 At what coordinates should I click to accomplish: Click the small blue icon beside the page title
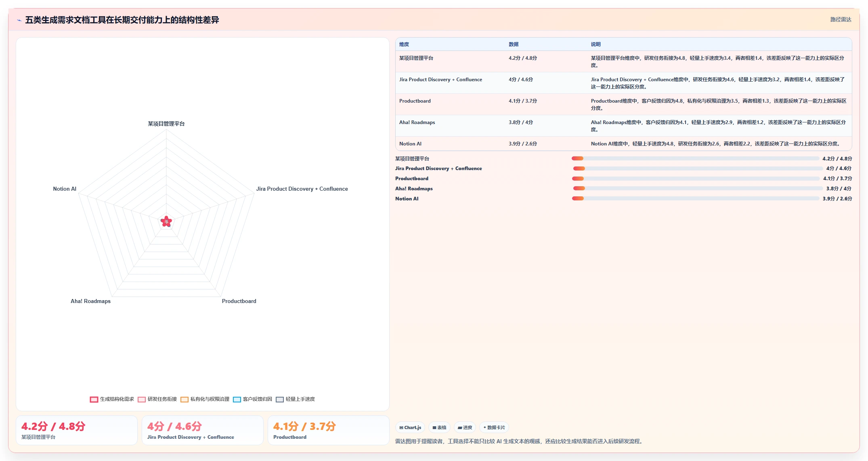tap(19, 20)
